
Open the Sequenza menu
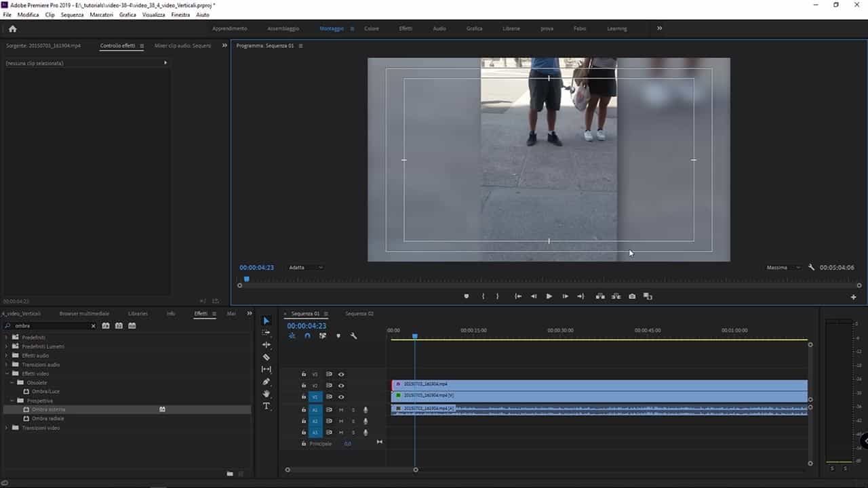[72, 14]
